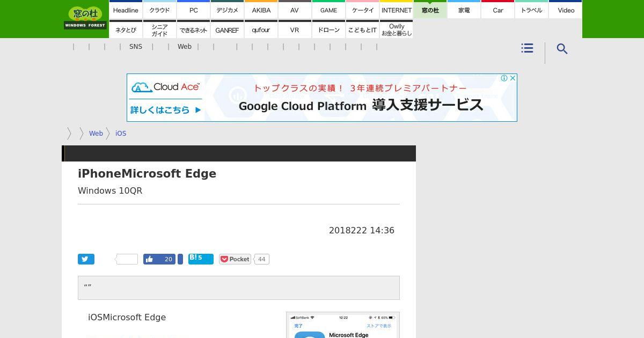The width and height of the screenshot is (644, 338).
Task: Open the Car site tab
Action: (497, 9)
